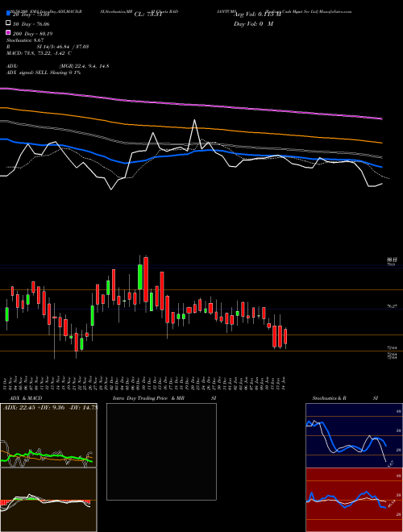403x532 pixels.
Task: Open the dark blue Stochastics chart panel
Action: tap(354, 435)
